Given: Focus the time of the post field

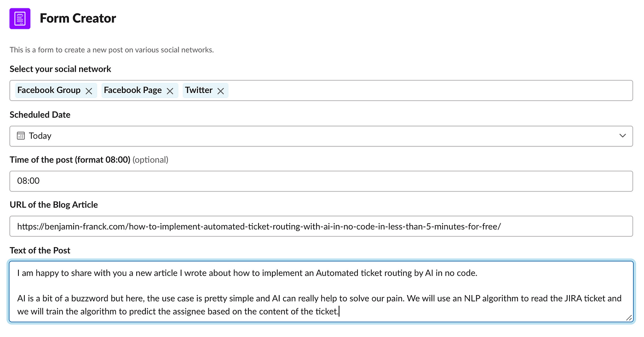Looking at the screenshot, I should point(321,181).
